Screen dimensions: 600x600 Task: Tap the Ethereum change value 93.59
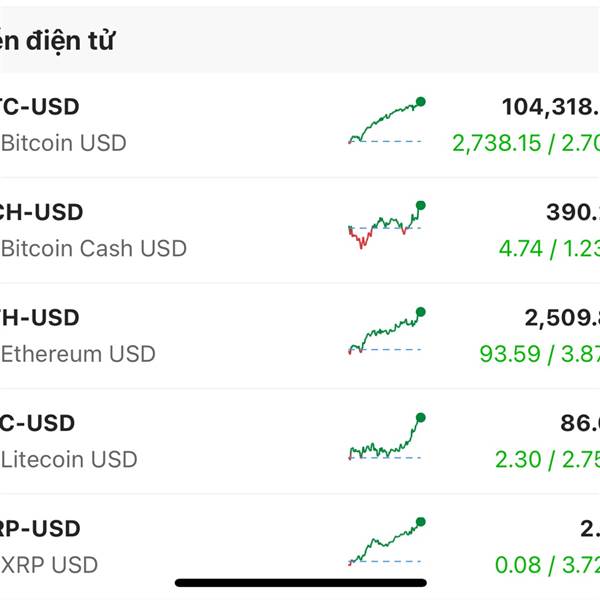tap(510, 354)
